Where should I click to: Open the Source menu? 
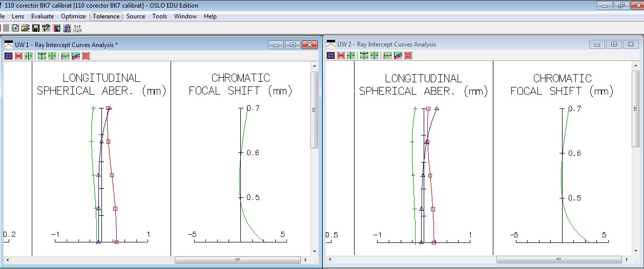[136, 16]
